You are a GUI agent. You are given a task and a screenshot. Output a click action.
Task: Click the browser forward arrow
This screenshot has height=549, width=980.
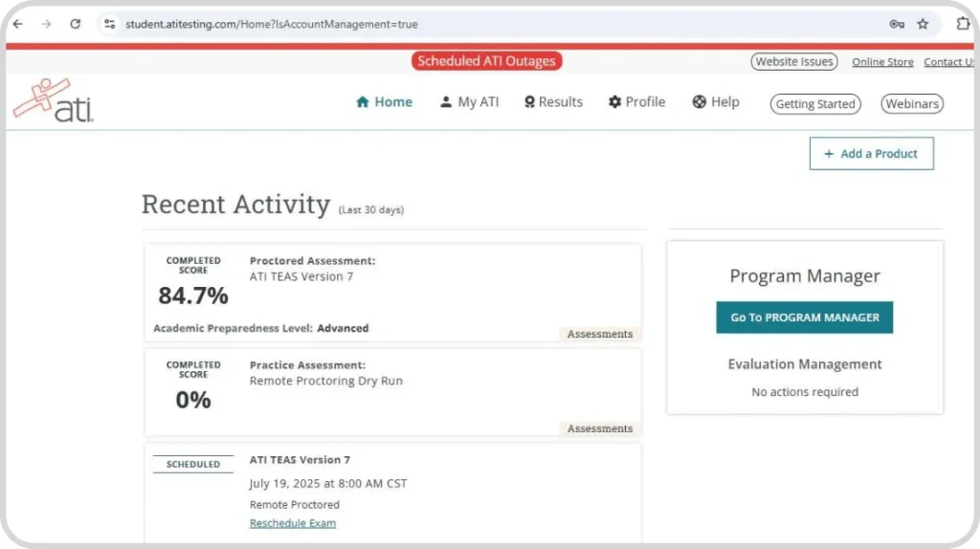(46, 24)
